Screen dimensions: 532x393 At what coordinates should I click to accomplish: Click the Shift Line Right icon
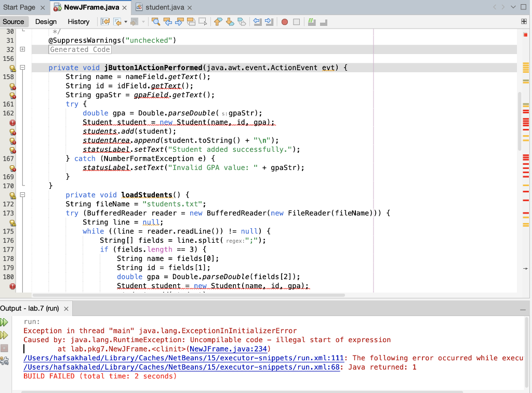tap(269, 22)
